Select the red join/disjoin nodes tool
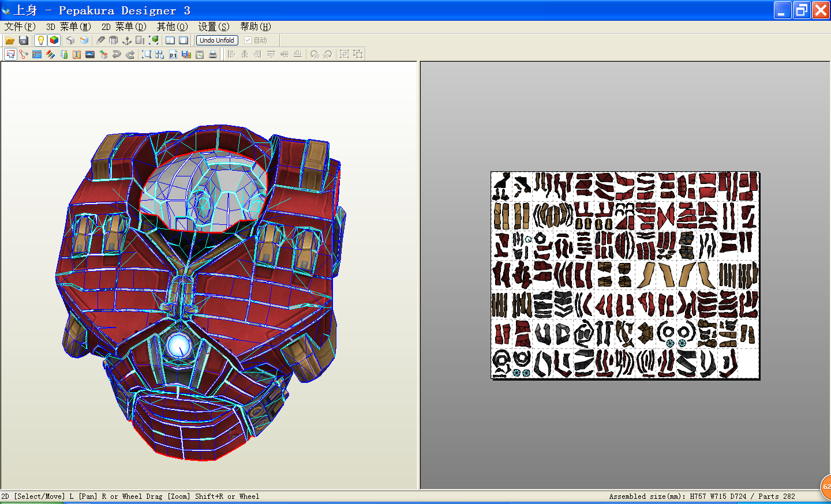The width and height of the screenshot is (831, 504). (24, 54)
